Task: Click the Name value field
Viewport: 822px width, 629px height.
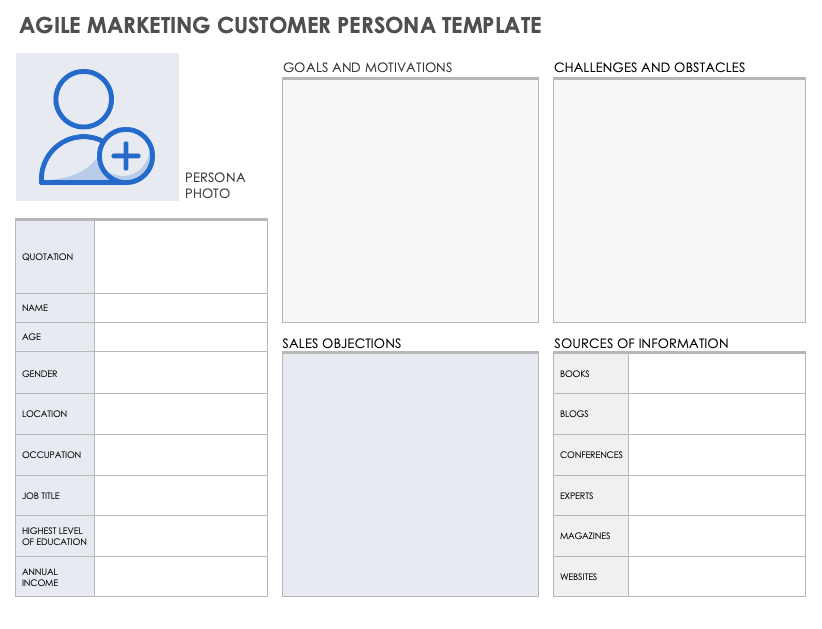Action: pyautogui.click(x=181, y=308)
